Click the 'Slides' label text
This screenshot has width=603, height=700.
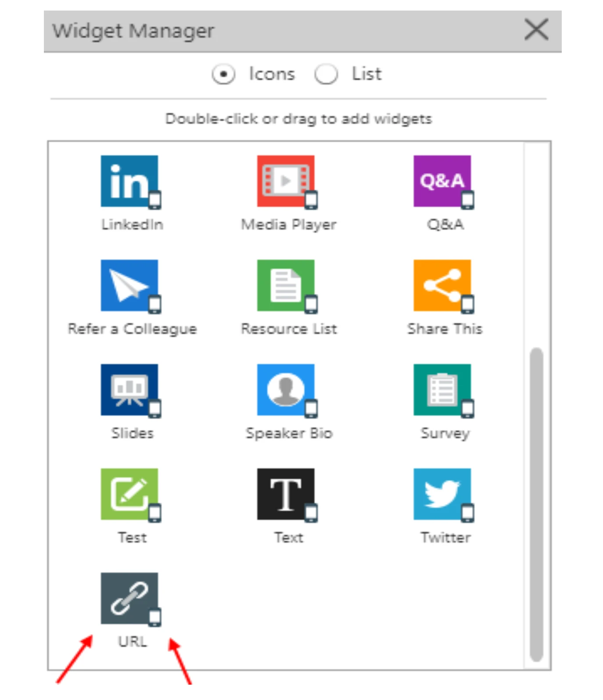point(132,433)
